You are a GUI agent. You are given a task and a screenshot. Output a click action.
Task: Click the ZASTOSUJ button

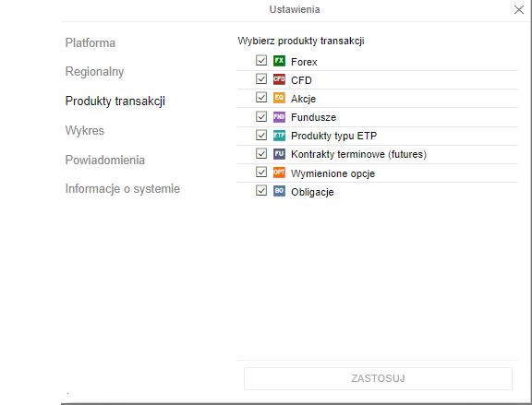(x=378, y=378)
